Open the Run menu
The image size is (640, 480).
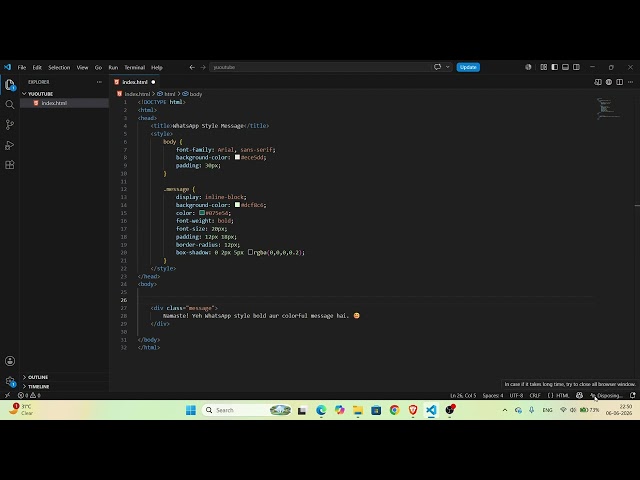click(113, 67)
